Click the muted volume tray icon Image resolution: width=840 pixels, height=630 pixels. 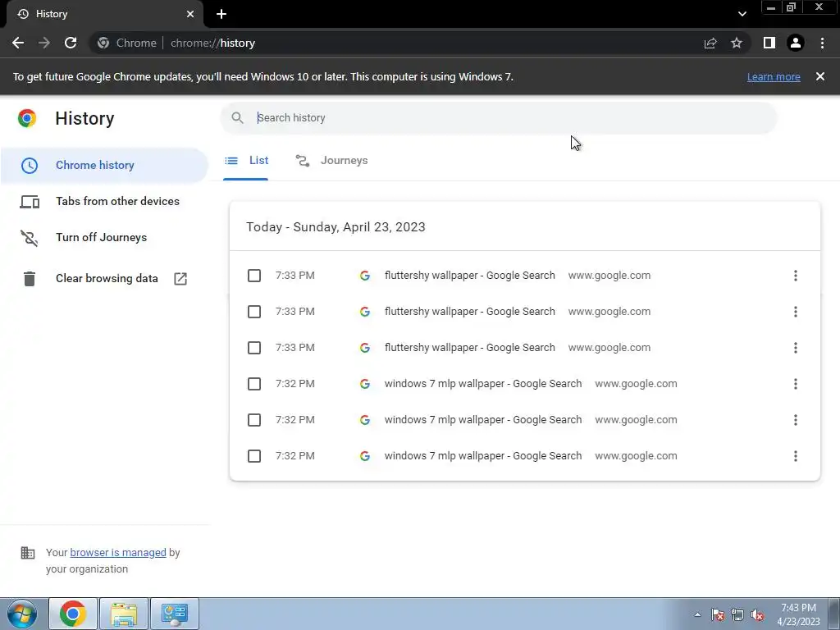(x=757, y=614)
